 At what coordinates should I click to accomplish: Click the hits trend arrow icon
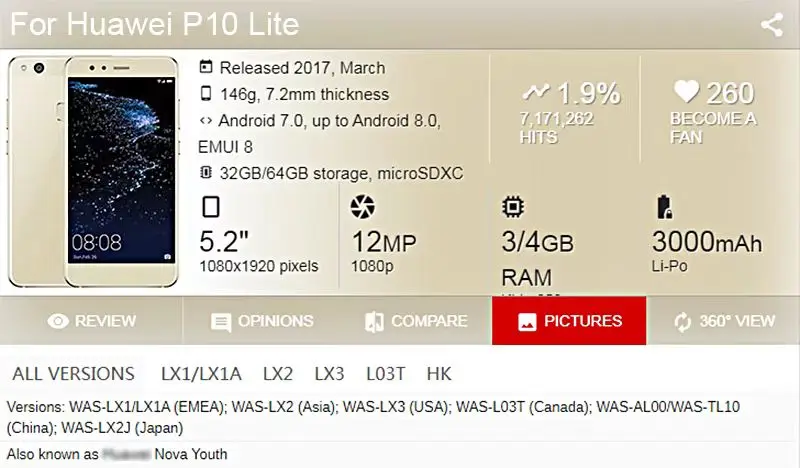[536, 93]
